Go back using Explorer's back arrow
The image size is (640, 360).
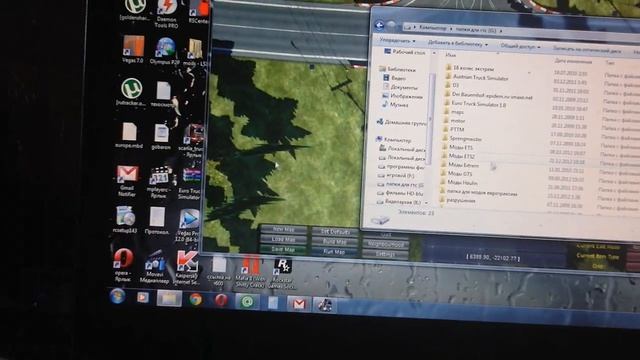point(380,25)
